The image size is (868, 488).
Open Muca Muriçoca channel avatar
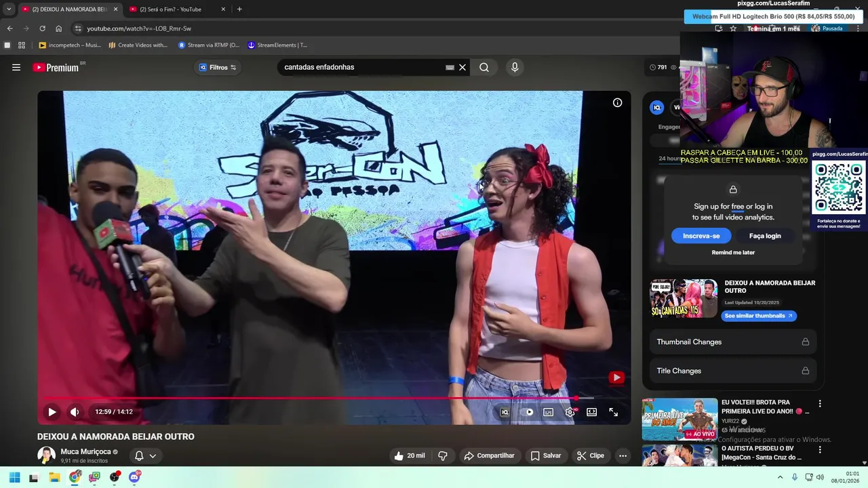(46, 455)
